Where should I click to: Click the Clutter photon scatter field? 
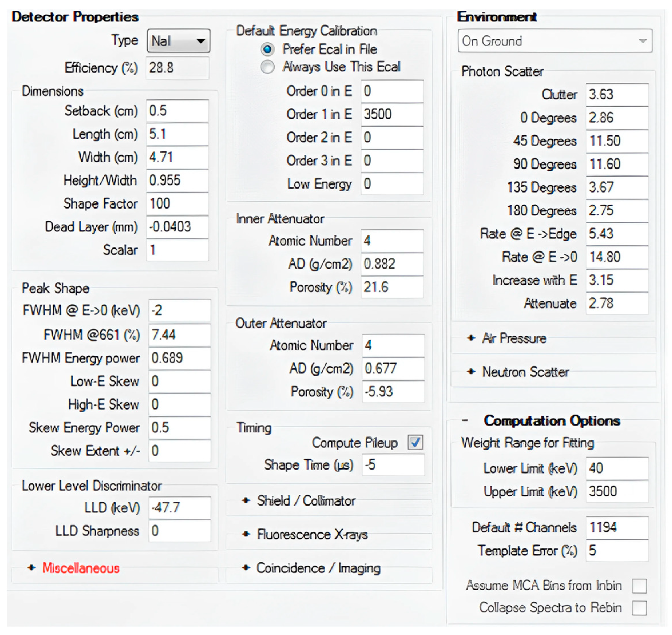coord(617,94)
